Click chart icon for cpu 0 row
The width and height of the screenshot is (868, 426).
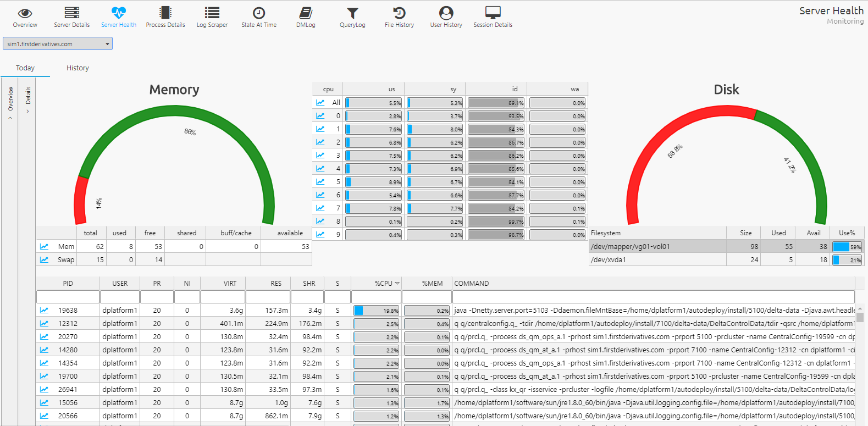point(320,115)
